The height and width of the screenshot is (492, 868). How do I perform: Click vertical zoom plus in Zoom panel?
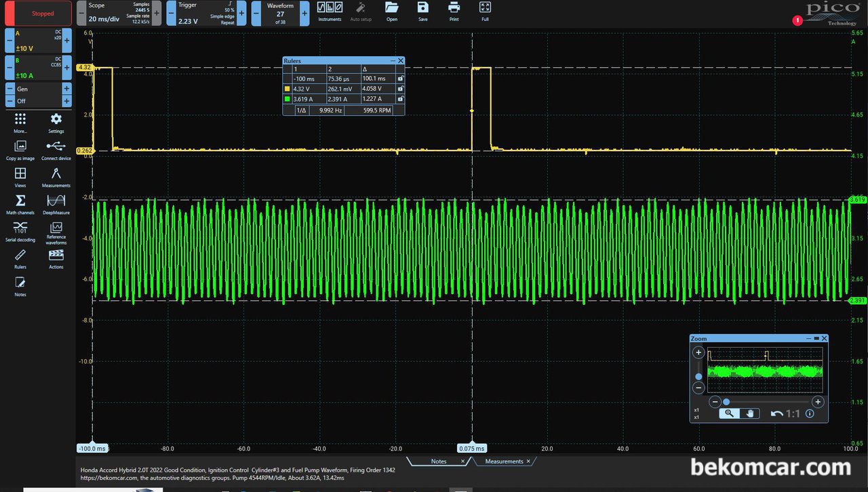698,352
